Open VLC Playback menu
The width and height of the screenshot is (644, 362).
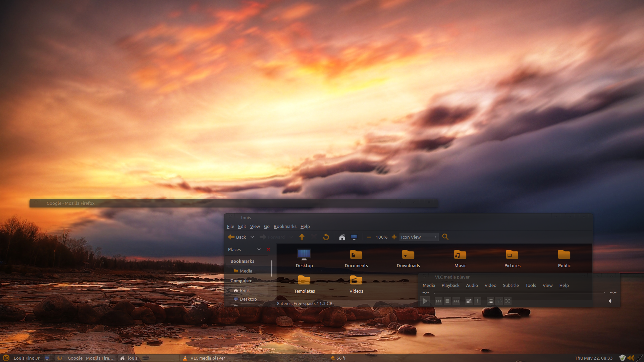coord(450,285)
